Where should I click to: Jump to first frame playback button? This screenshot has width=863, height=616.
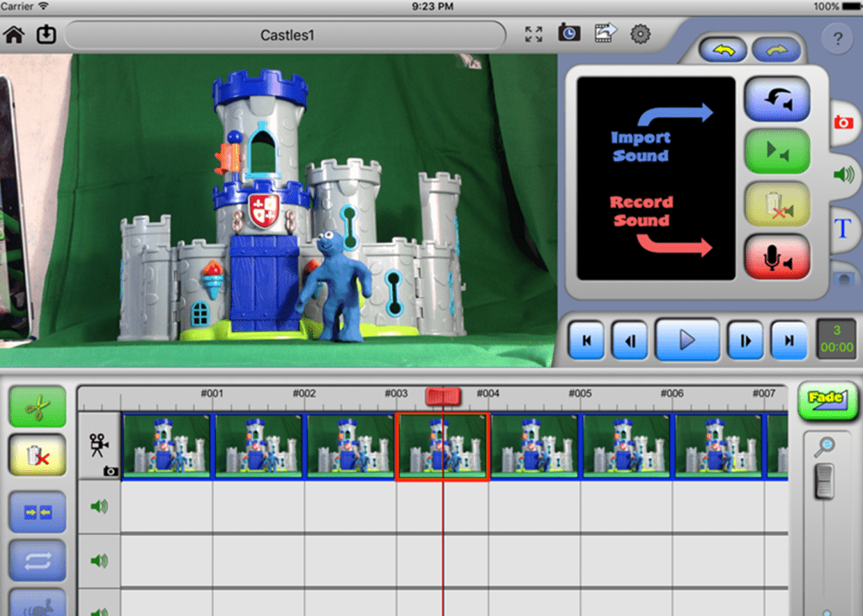tap(587, 340)
